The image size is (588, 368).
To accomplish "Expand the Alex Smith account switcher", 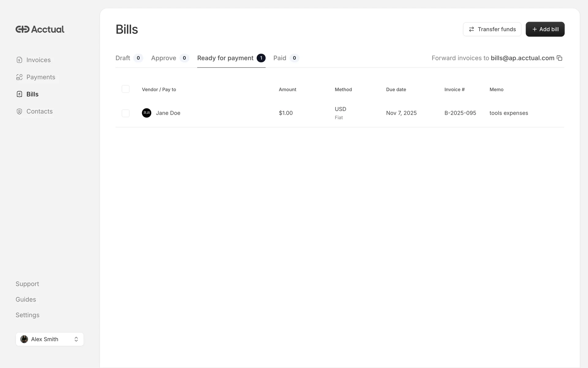I will [x=76, y=339].
